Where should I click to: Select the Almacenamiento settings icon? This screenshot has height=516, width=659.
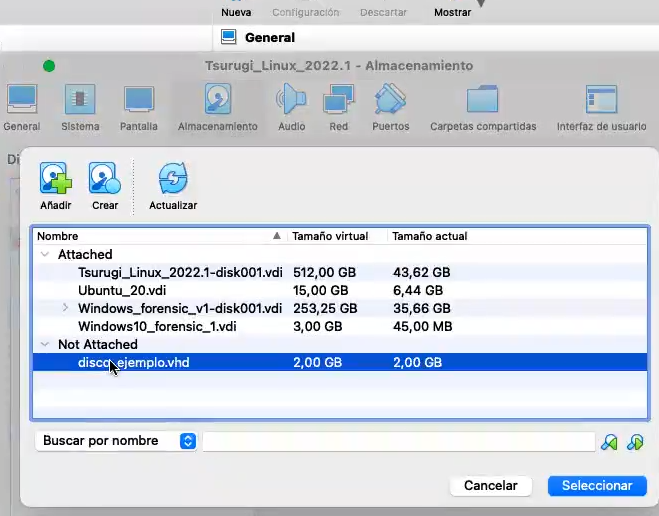click(x=218, y=99)
